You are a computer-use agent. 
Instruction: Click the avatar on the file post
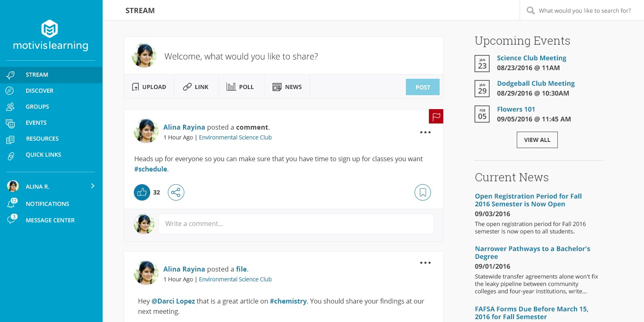(x=146, y=272)
